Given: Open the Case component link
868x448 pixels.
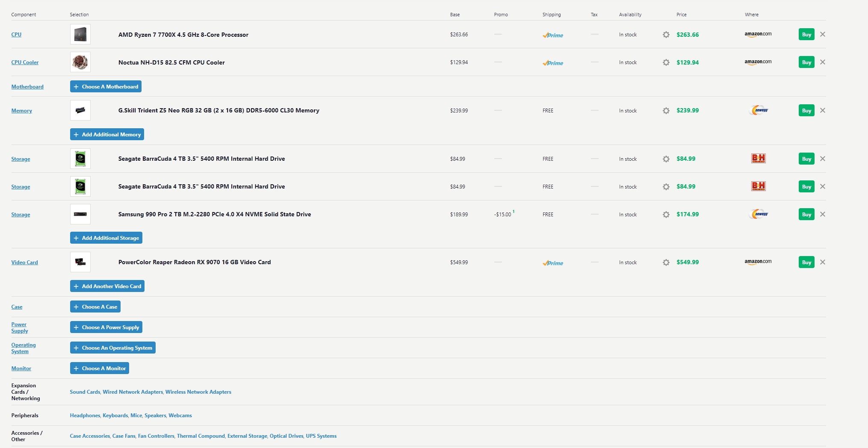Looking at the screenshot, I should point(17,307).
